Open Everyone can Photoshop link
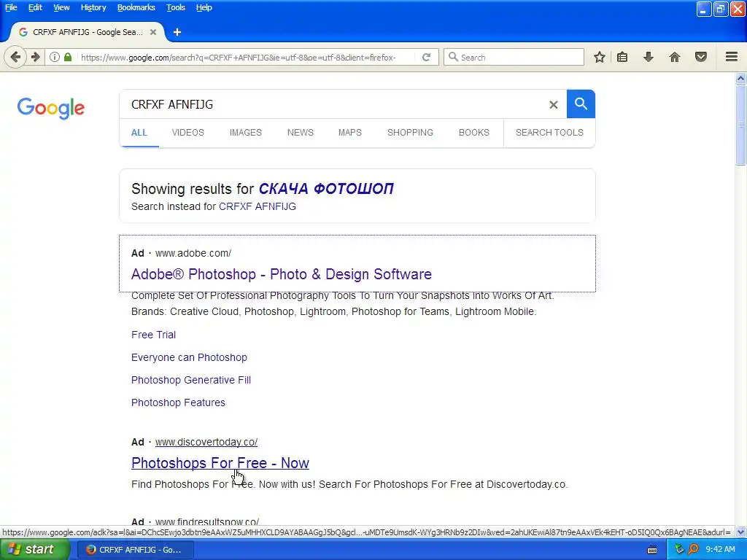This screenshot has height=560, width=747. (189, 357)
